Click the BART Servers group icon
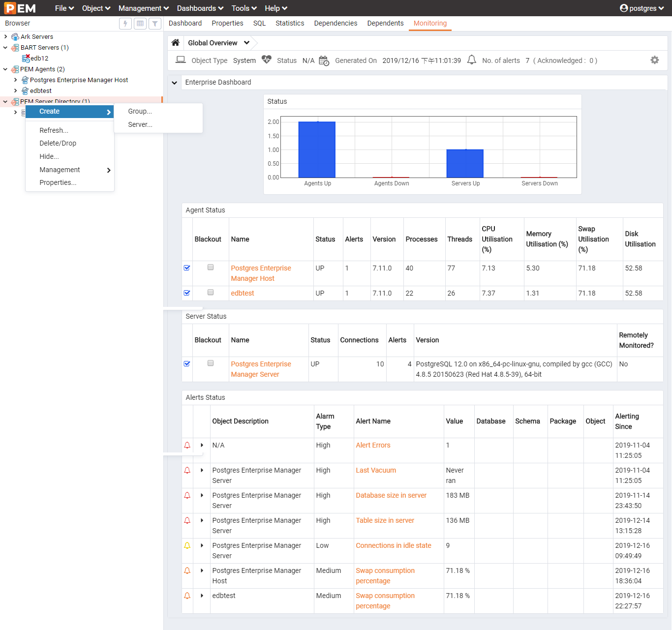Screen dimensions: 672x630 [15, 48]
